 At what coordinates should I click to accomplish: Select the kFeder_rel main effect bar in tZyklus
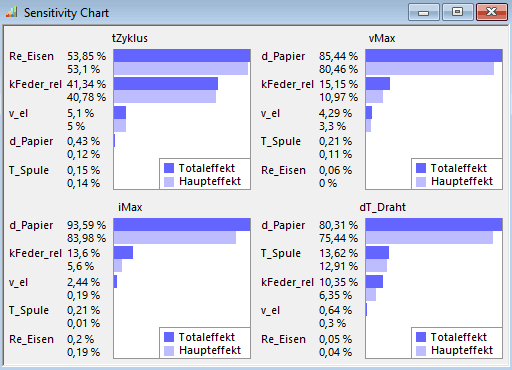[x=165, y=97]
